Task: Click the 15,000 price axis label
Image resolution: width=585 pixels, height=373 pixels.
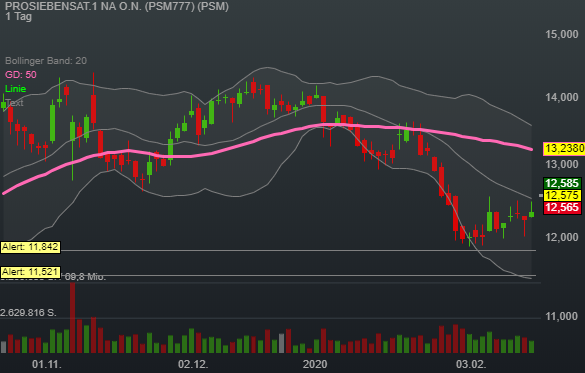Action: pyautogui.click(x=561, y=34)
